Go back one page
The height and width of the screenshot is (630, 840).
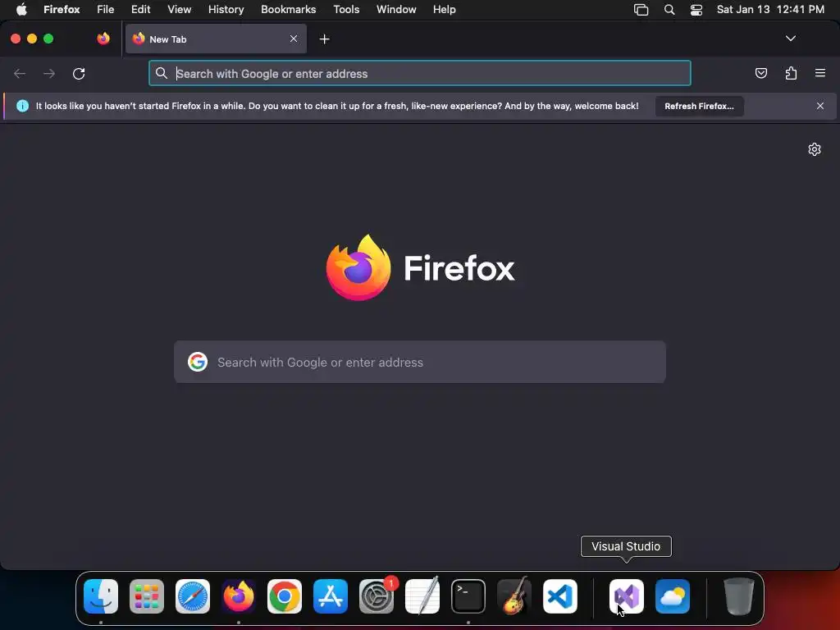click(x=20, y=73)
